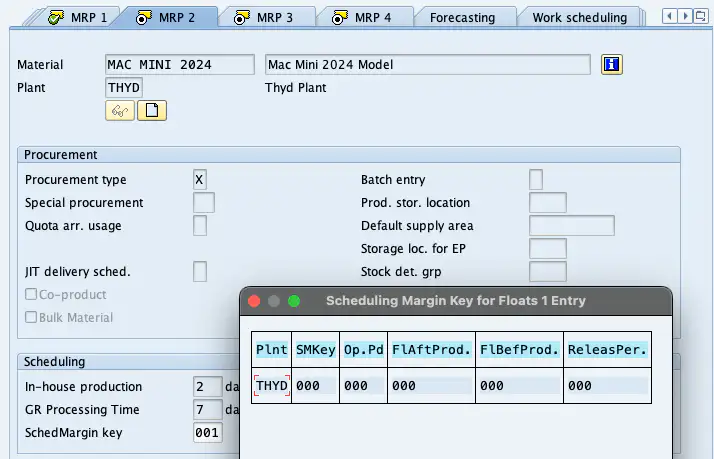Viewport: 714px width, 459px height.
Task: Click the Prod. stor. location field
Action: coord(548,203)
